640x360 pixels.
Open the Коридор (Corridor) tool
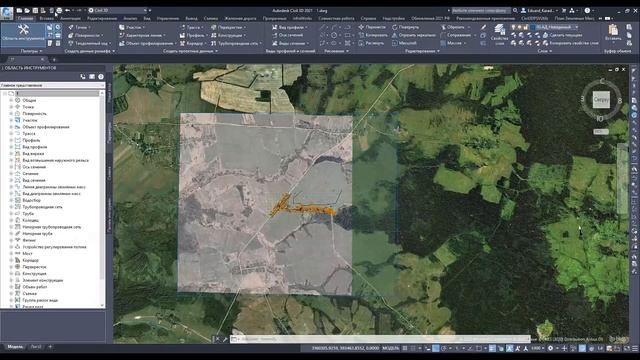[192, 43]
